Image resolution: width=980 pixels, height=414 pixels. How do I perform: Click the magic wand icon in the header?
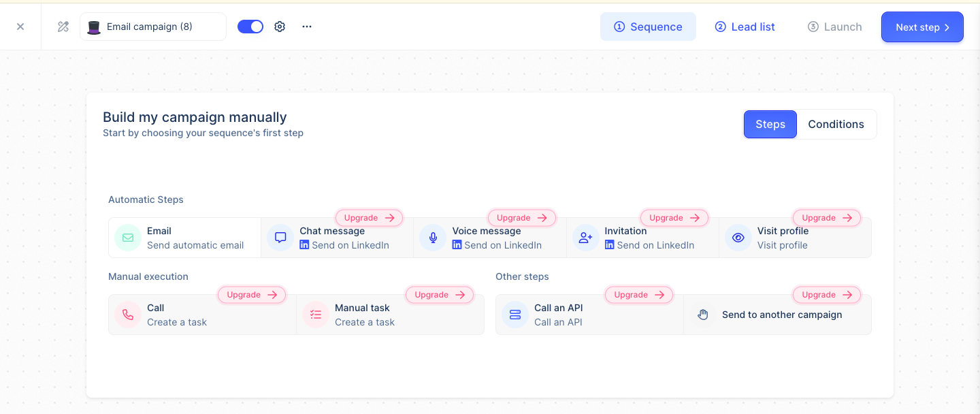click(63, 27)
